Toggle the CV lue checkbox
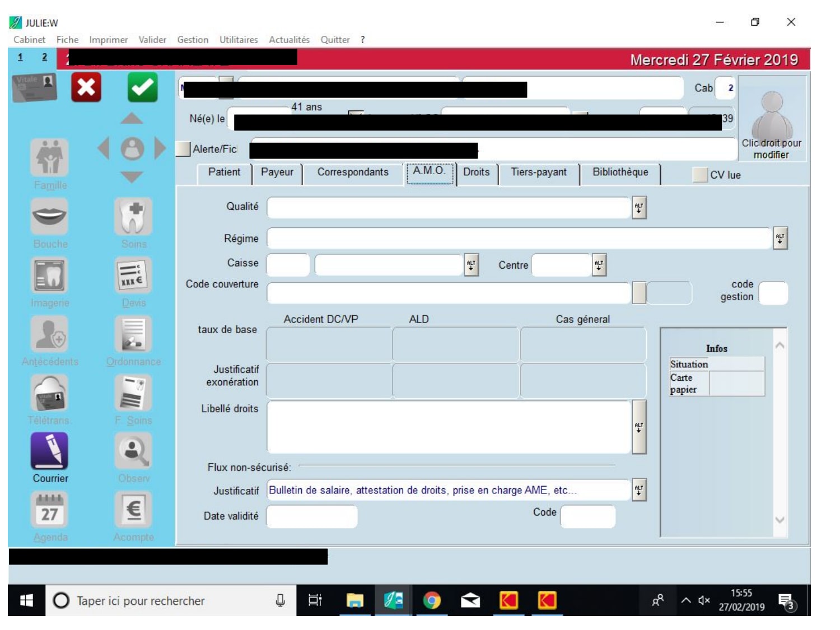 pyautogui.click(x=700, y=175)
